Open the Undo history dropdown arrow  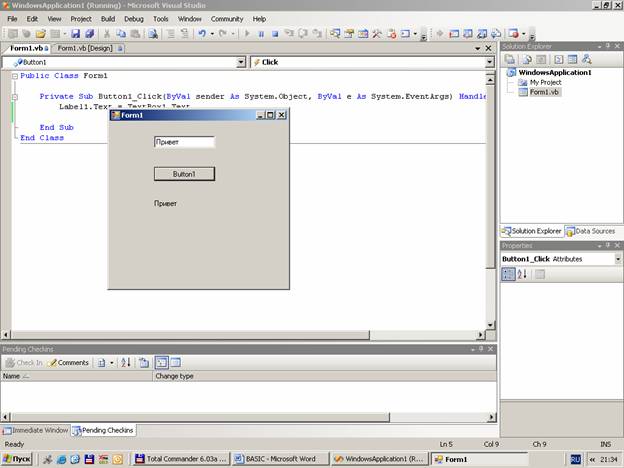212,34
